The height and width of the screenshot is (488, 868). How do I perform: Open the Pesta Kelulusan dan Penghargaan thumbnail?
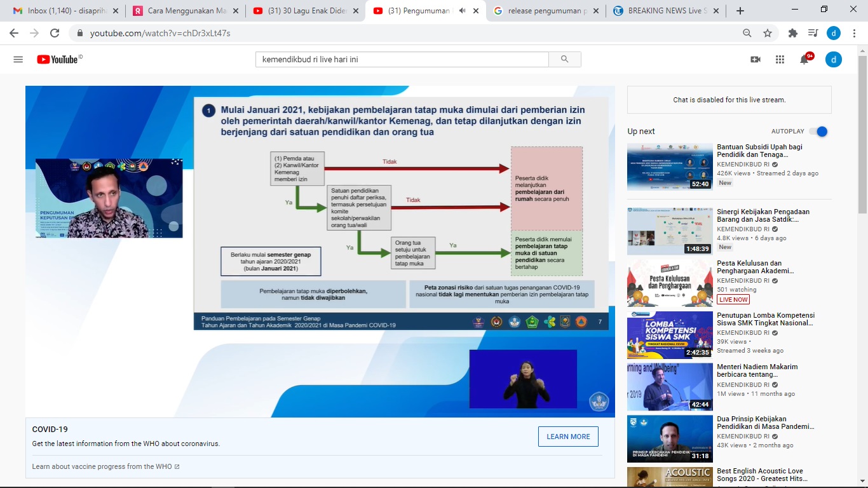point(670,283)
